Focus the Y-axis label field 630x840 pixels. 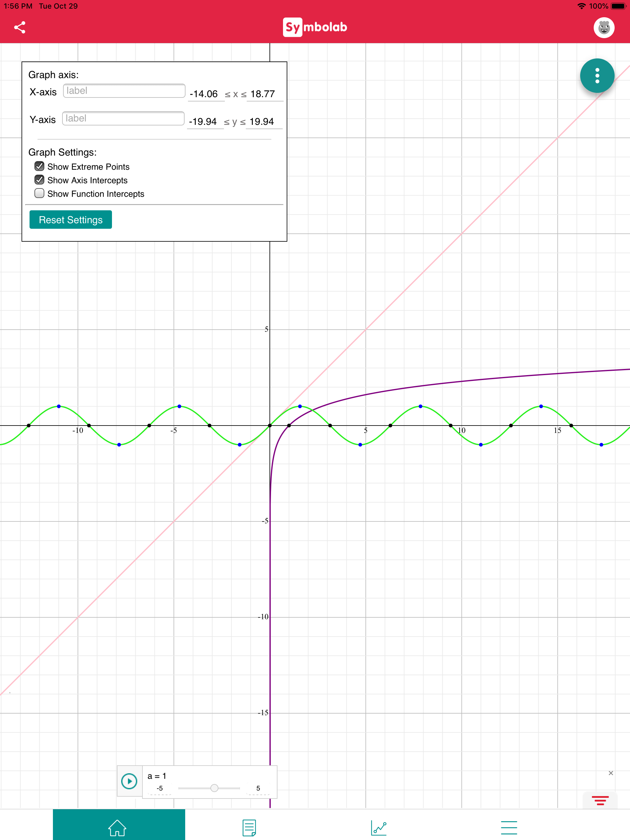123,118
